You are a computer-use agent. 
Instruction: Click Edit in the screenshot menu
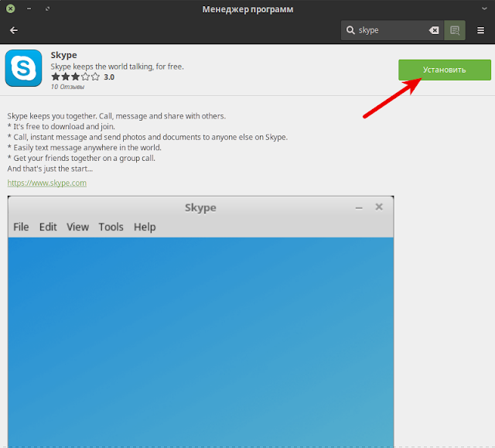pyautogui.click(x=48, y=227)
